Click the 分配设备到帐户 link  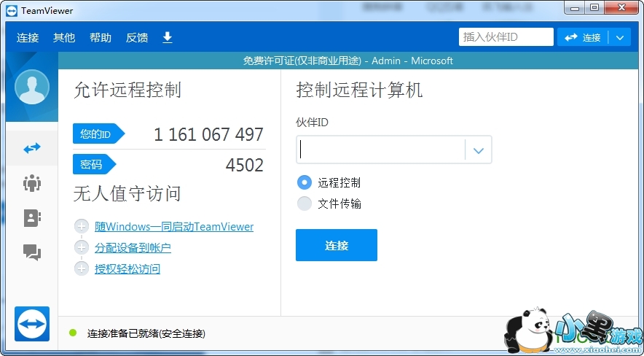point(133,248)
